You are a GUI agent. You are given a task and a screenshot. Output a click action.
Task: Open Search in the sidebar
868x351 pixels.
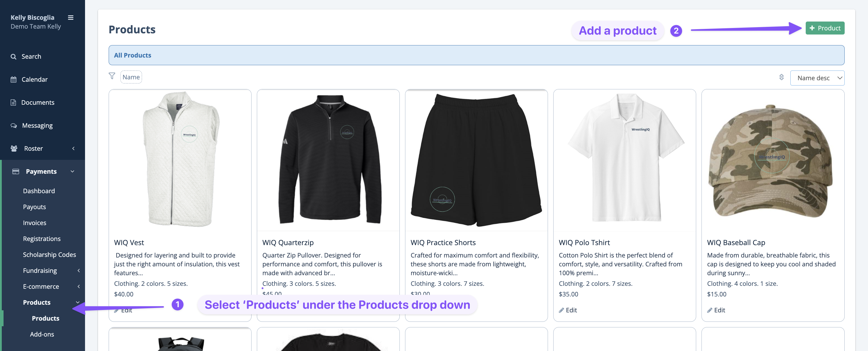[x=31, y=57]
